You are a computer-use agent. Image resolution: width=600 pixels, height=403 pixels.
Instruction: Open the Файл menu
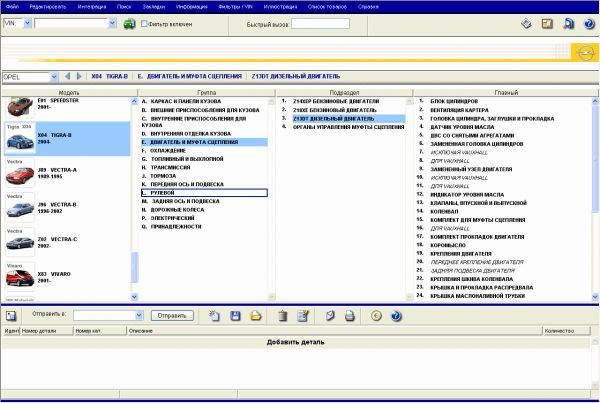coord(13,7)
